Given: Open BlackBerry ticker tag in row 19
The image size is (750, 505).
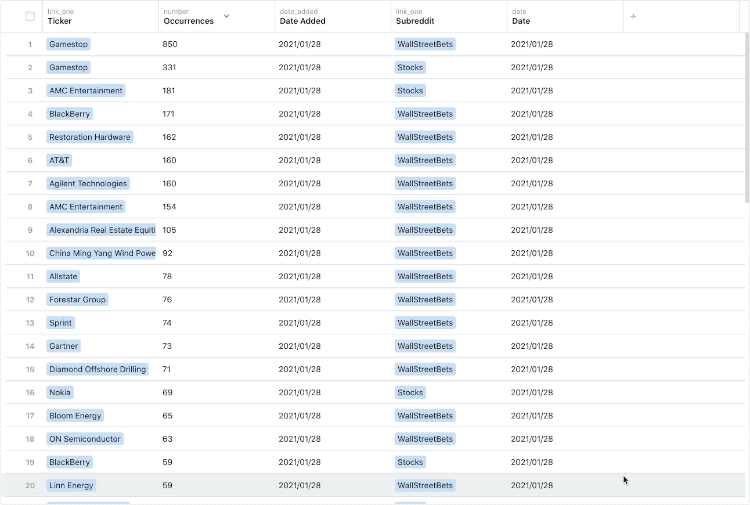Looking at the screenshot, I should click(x=69, y=462).
